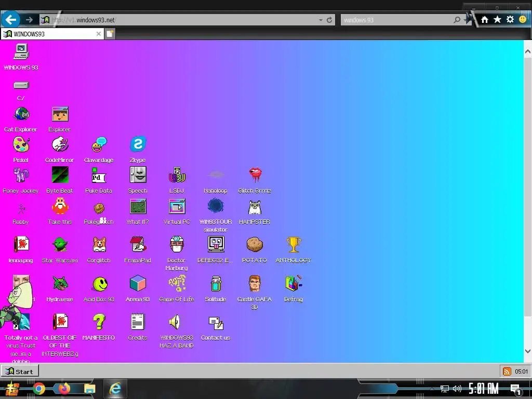Launch the WIN93TOUR simulator
532x399 pixels.
(216, 206)
